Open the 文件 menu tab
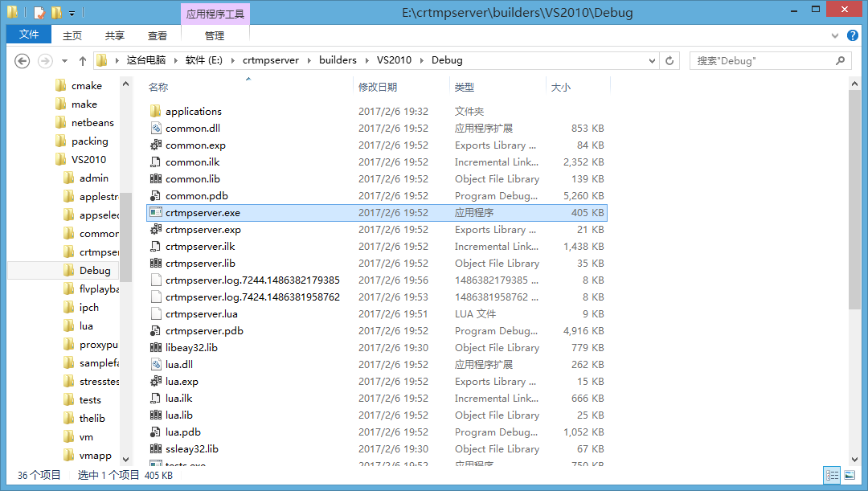The width and height of the screenshot is (868, 491). point(29,35)
